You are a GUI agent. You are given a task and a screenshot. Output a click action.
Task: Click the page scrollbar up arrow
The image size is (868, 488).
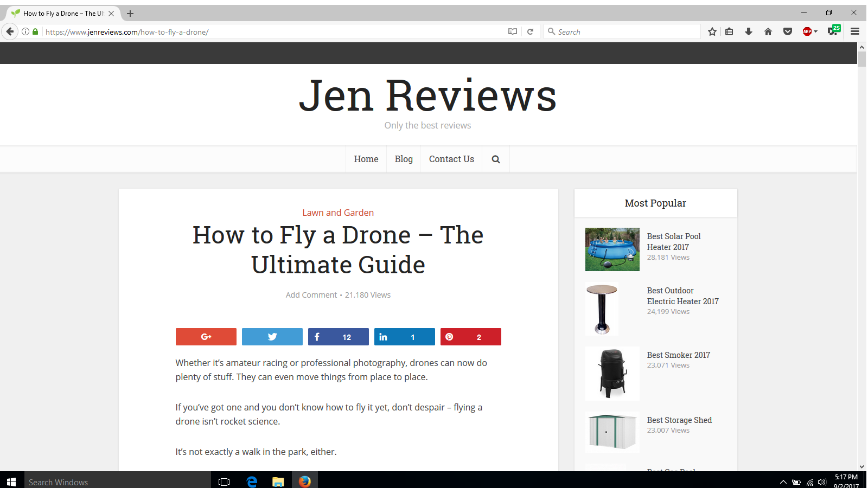click(861, 47)
